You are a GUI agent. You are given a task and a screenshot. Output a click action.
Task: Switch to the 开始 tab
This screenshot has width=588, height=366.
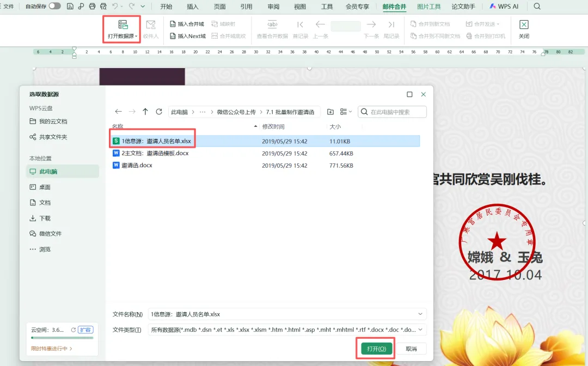pyautogui.click(x=166, y=7)
